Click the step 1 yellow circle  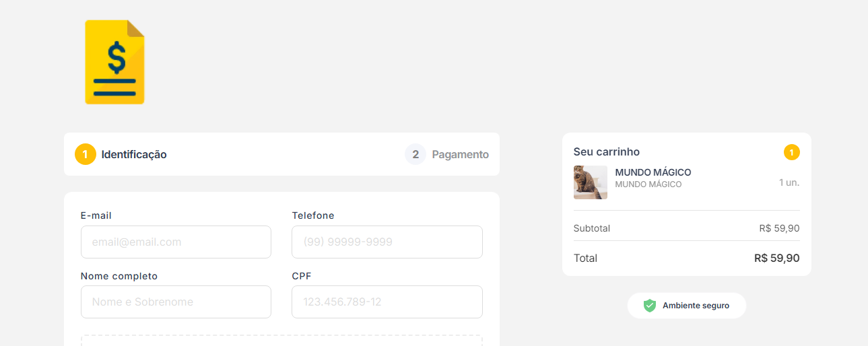coord(86,154)
